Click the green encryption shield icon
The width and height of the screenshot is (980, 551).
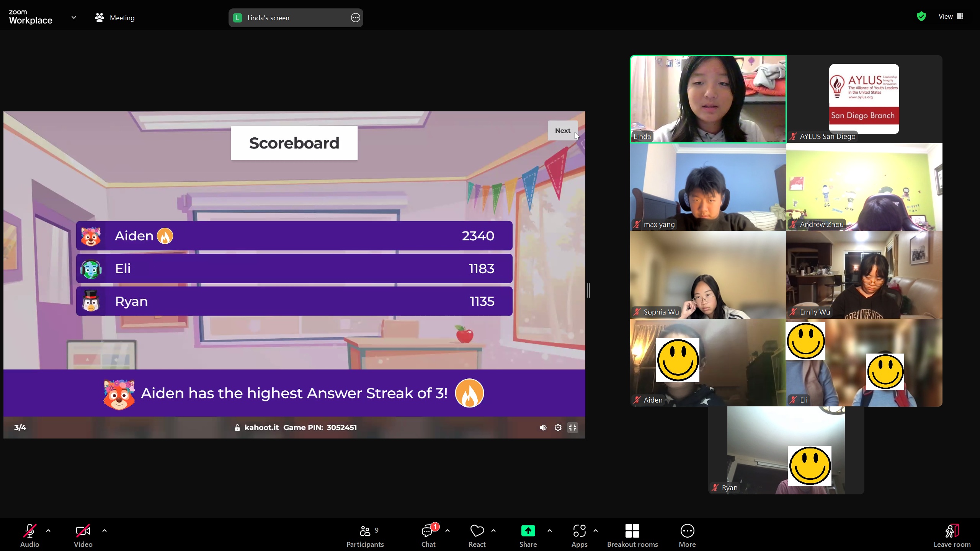tap(921, 16)
